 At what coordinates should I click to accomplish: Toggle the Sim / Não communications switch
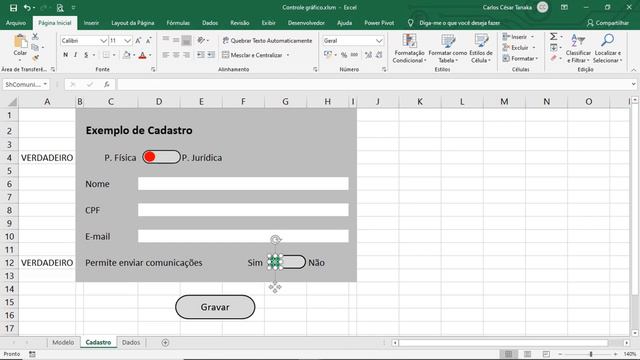click(x=287, y=262)
